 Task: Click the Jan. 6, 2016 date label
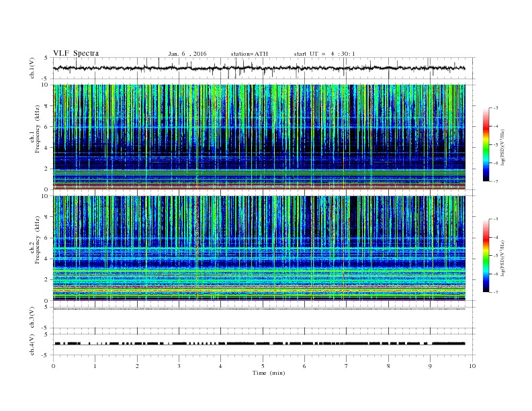point(187,54)
